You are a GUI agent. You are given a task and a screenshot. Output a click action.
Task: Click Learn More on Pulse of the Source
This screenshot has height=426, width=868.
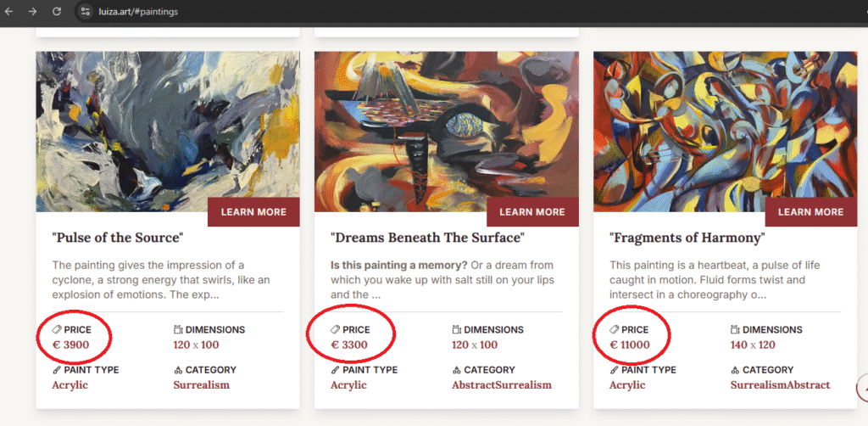pos(253,212)
